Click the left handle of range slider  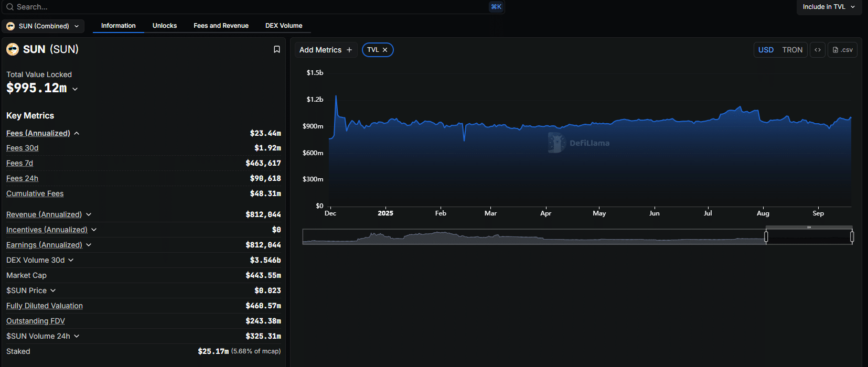(x=766, y=237)
